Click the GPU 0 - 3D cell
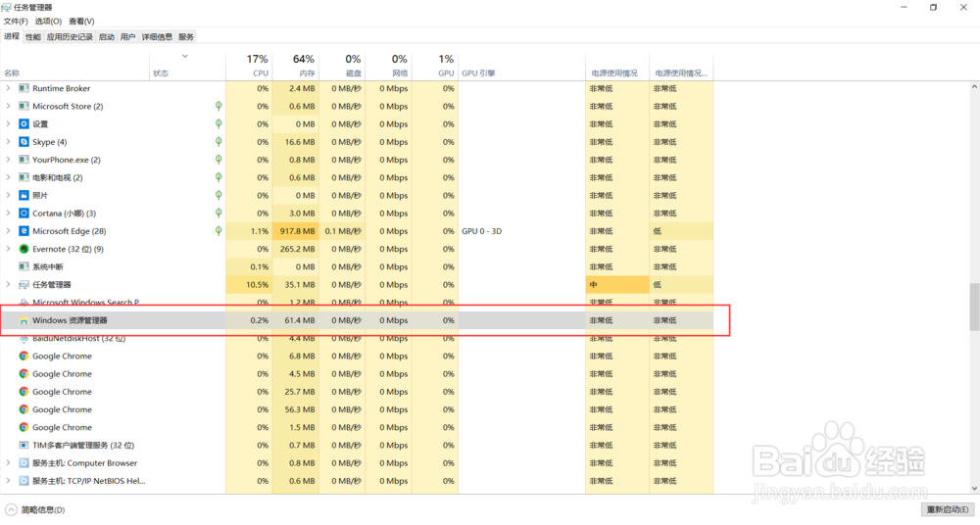The image size is (980, 525). coord(521,230)
